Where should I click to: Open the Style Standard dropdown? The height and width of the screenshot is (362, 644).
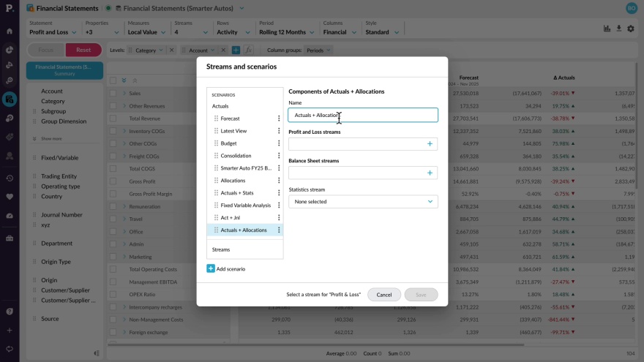tap(382, 32)
